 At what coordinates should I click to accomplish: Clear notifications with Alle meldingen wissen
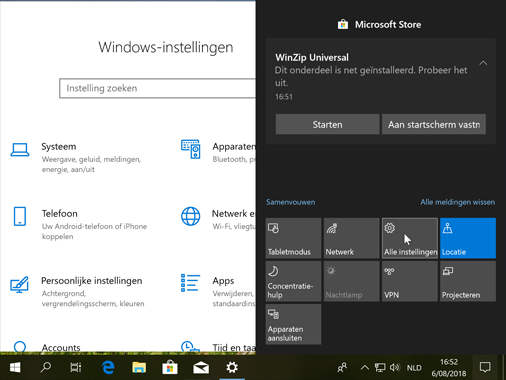[x=457, y=202]
